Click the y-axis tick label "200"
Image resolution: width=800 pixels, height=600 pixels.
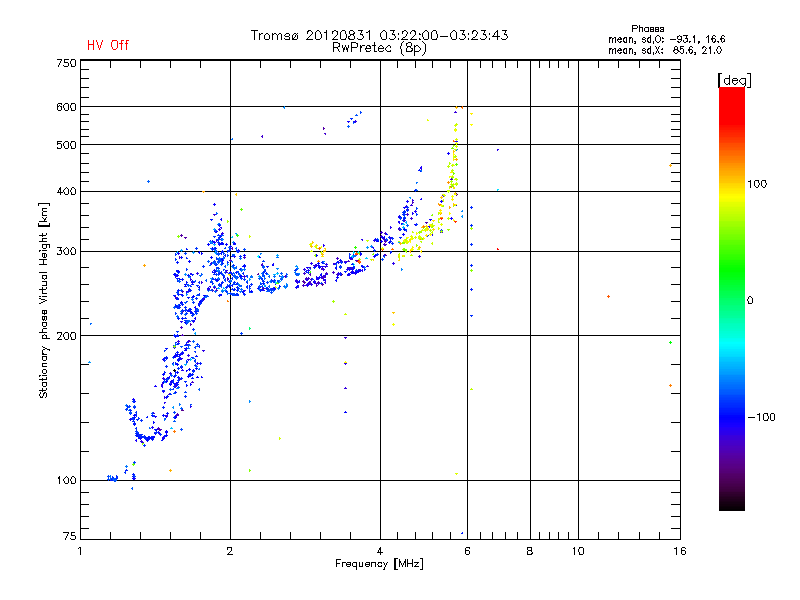tap(66, 336)
